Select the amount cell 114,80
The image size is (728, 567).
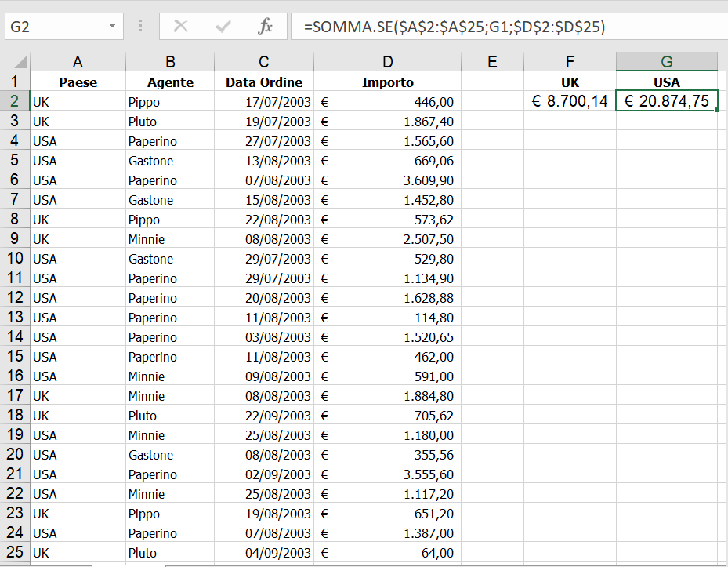click(388, 317)
